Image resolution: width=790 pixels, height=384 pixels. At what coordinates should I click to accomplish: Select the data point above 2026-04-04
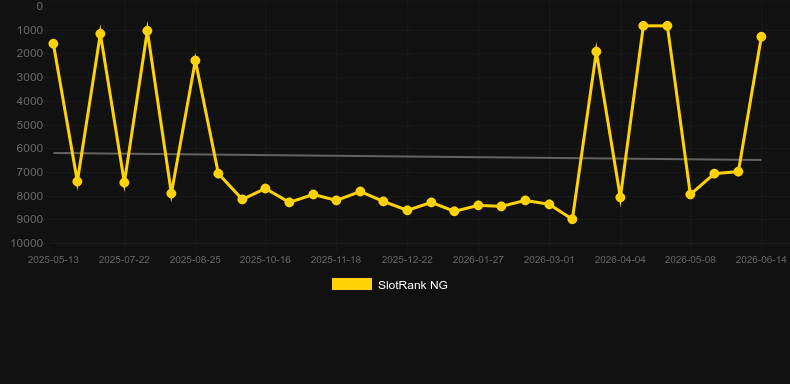click(620, 197)
